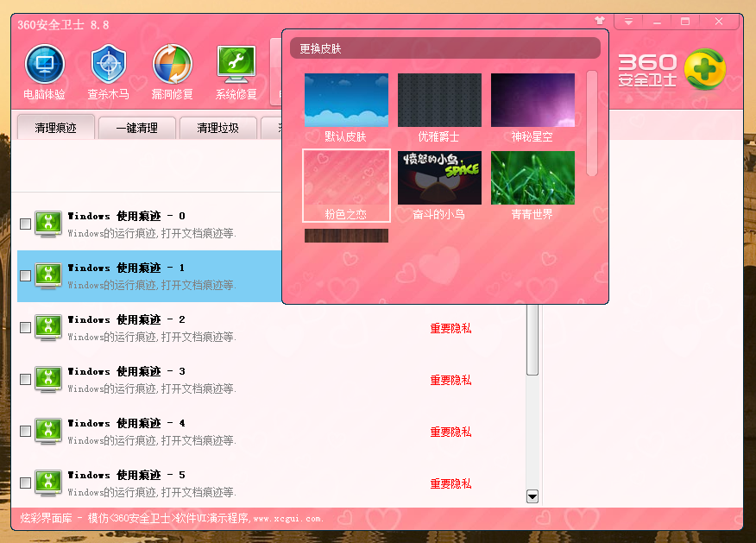The height and width of the screenshot is (543, 756).
Task: Tick the checkbox for Windows 使用痕迹 - 1
Action: click(26, 276)
